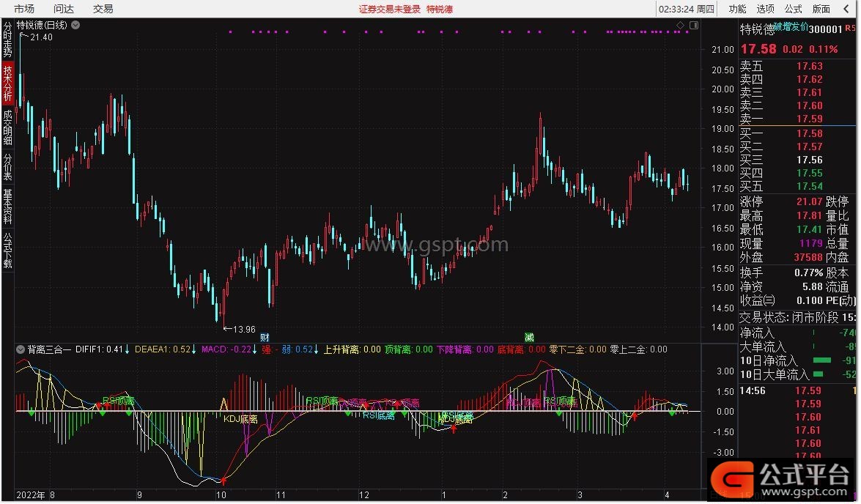This screenshot has height=504, width=861.
Task: Switch to the 成交明细 side tab
Action: tap(7, 127)
